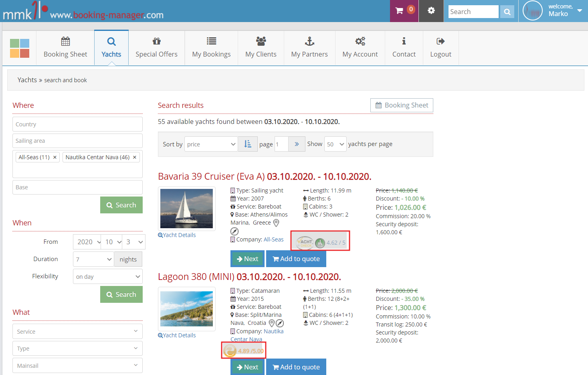
Task: Click the header Search text box
Action: 473,12
